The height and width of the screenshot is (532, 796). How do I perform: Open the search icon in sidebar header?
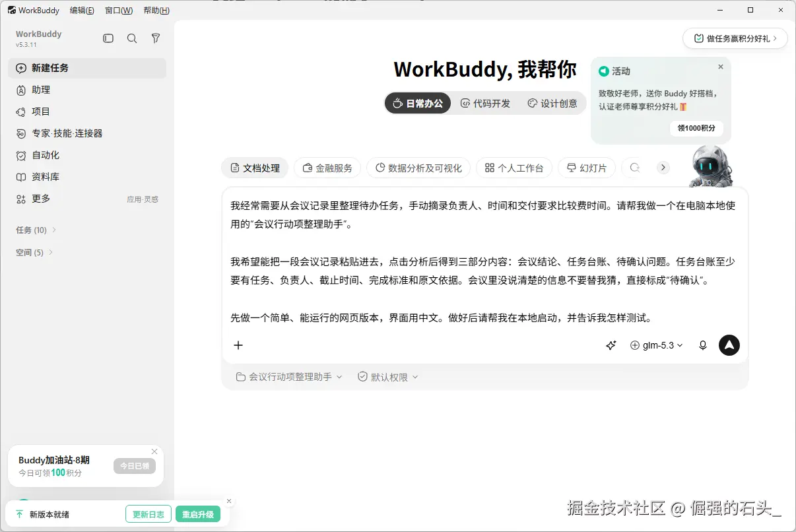pos(132,39)
